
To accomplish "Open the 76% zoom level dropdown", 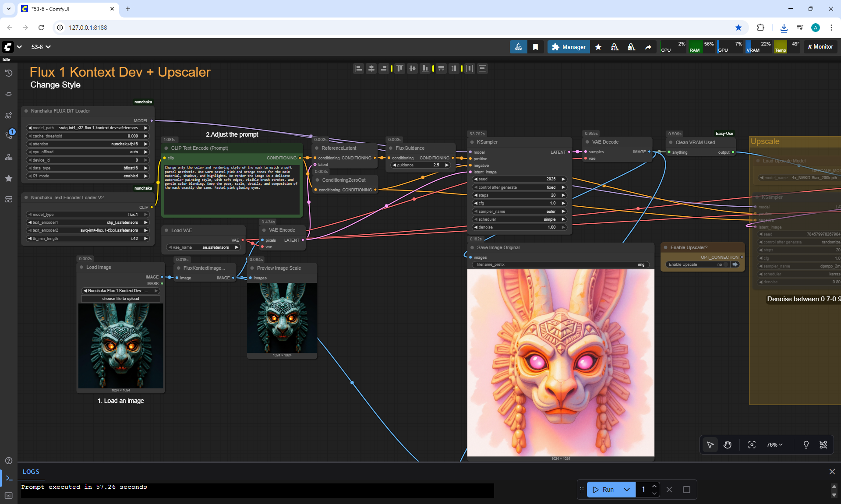I will tap(774, 445).
